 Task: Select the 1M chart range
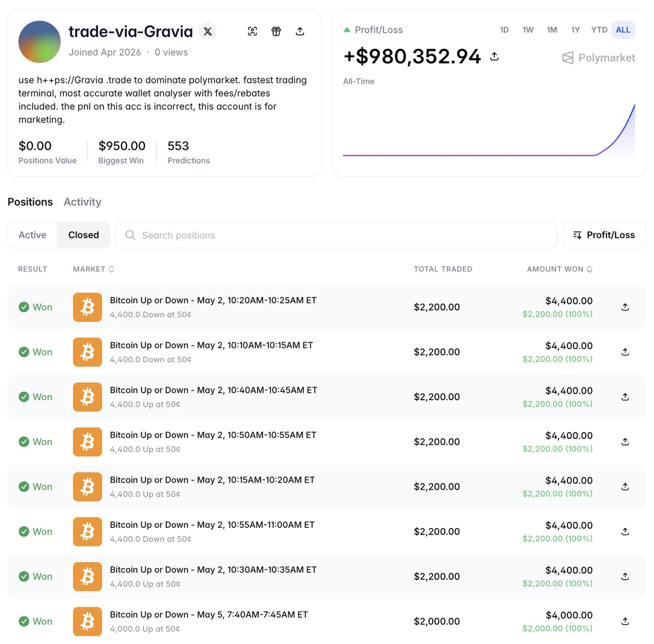[x=552, y=30]
